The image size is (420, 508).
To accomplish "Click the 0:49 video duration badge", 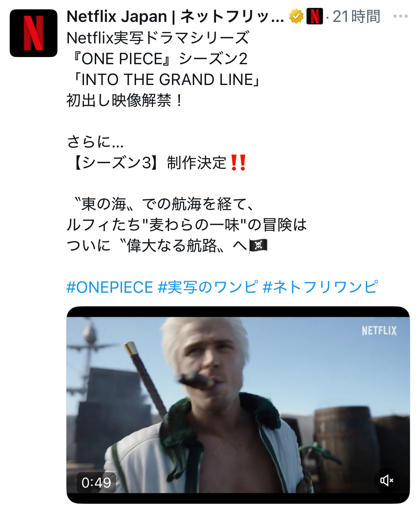I will 96,483.
